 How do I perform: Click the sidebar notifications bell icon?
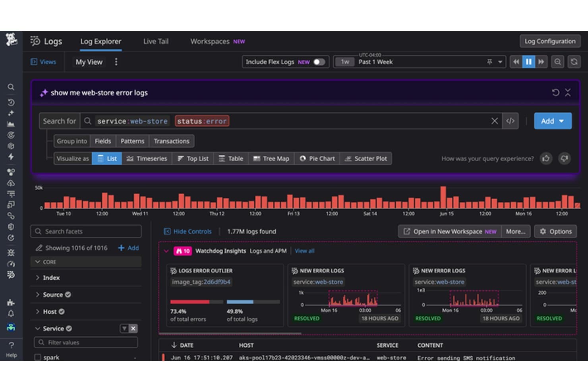click(x=11, y=313)
